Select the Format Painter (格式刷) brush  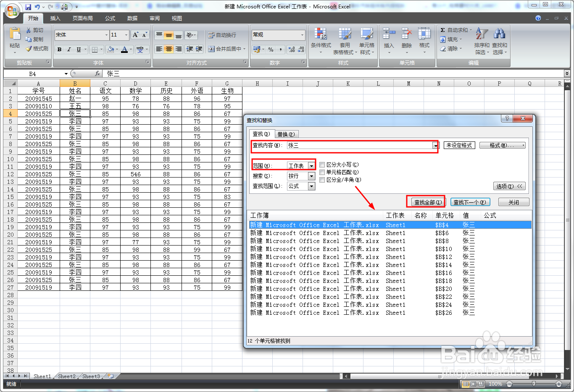[29, 48]
